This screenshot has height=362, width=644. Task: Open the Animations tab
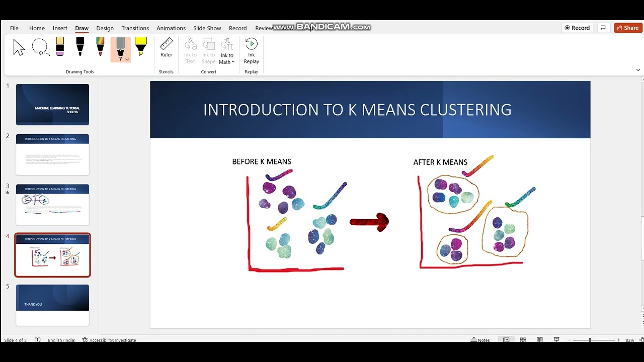click(171, 28)
